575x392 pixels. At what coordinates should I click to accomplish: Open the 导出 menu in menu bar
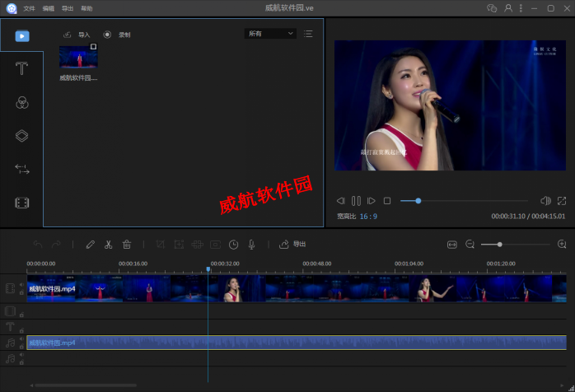pyautogui.click(x=68, y=8)
